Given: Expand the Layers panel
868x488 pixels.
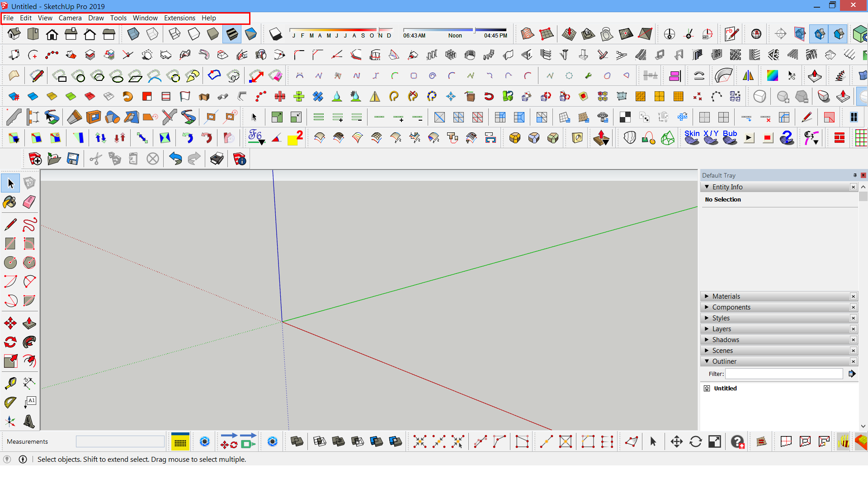Looking at the screenshot, I should tap(722, 329).
